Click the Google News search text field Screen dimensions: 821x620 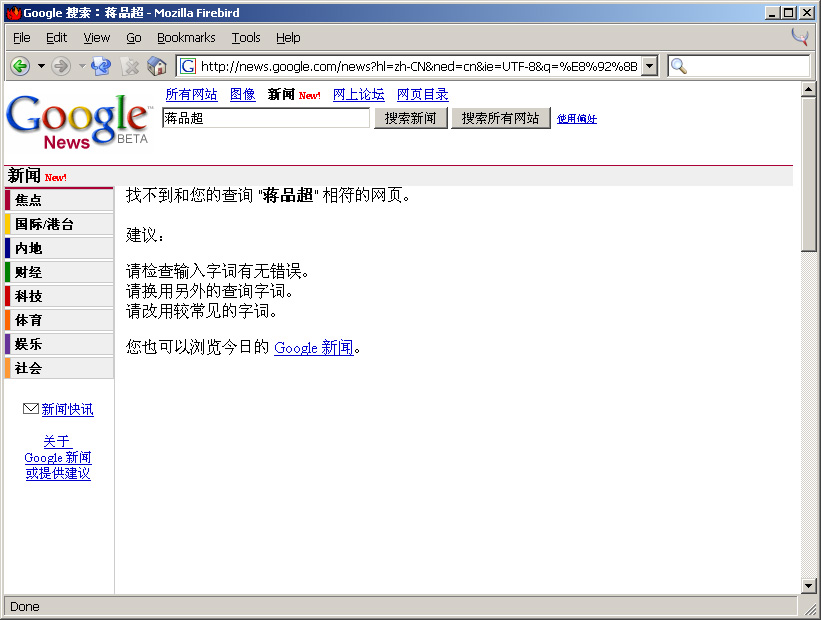266,118
